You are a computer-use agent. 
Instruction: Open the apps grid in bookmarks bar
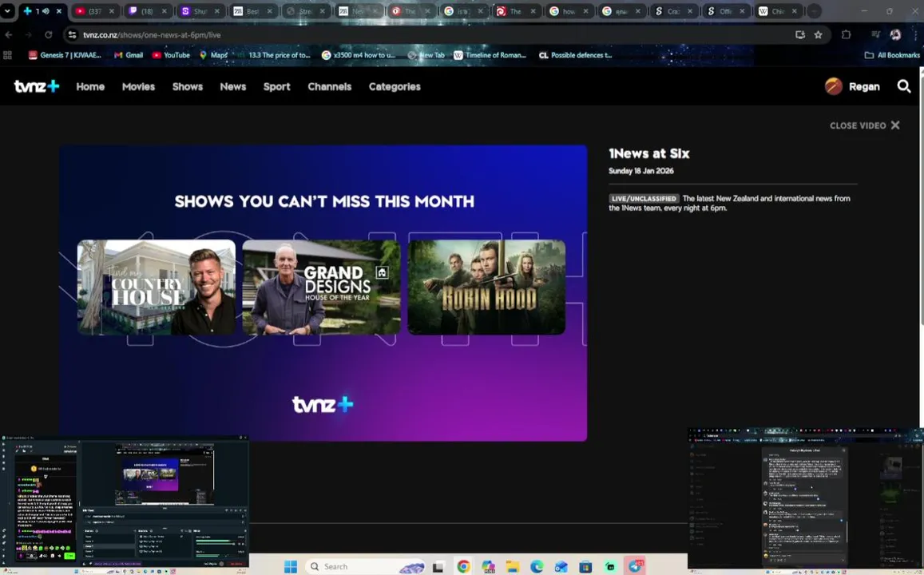pos(8,55)
